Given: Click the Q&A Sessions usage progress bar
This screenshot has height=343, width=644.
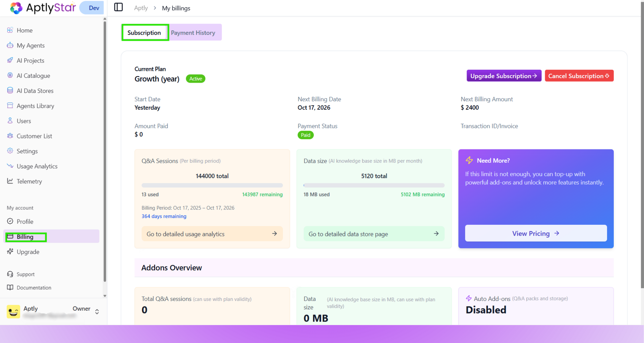Looking at the screenshot, I should (x=212, y=185).
